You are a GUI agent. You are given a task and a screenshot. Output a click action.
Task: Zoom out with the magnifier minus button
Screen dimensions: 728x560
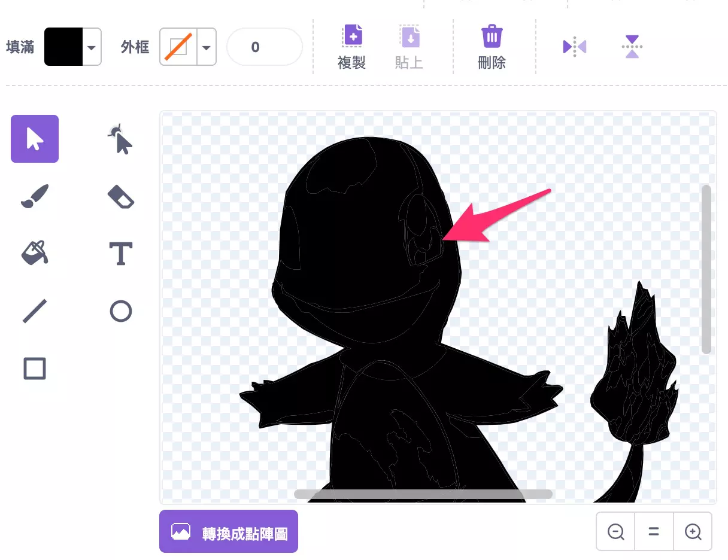click(x=615, y=531)
